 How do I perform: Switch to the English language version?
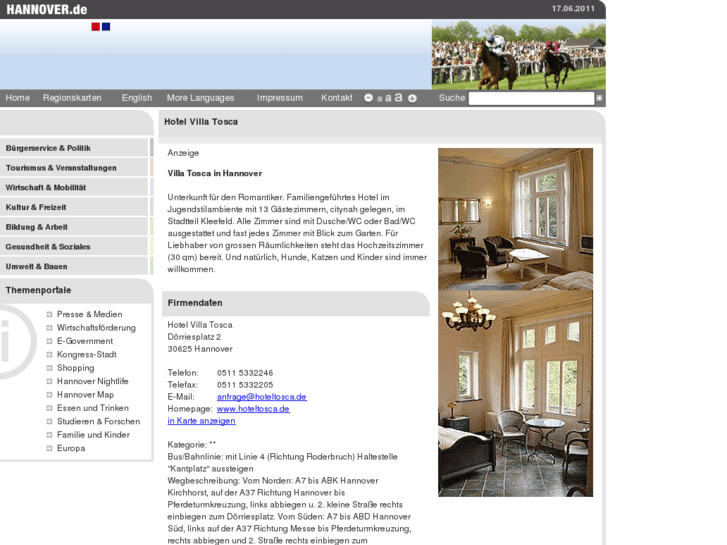[x=137, y=98]
